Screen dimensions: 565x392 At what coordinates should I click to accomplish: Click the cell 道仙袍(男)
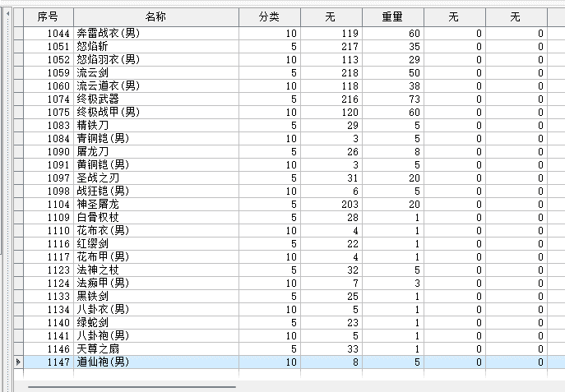point(156,362)
